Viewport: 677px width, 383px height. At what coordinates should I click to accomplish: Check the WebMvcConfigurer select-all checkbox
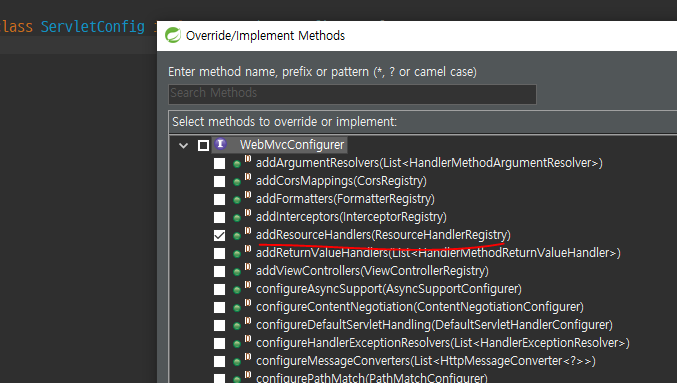[203, 145]
